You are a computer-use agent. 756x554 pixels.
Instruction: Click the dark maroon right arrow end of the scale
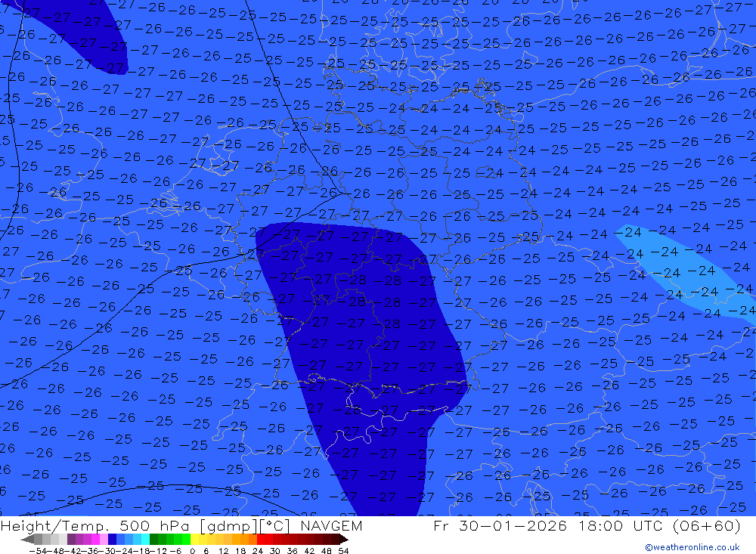pyautogui.click(x=344, y=540)
